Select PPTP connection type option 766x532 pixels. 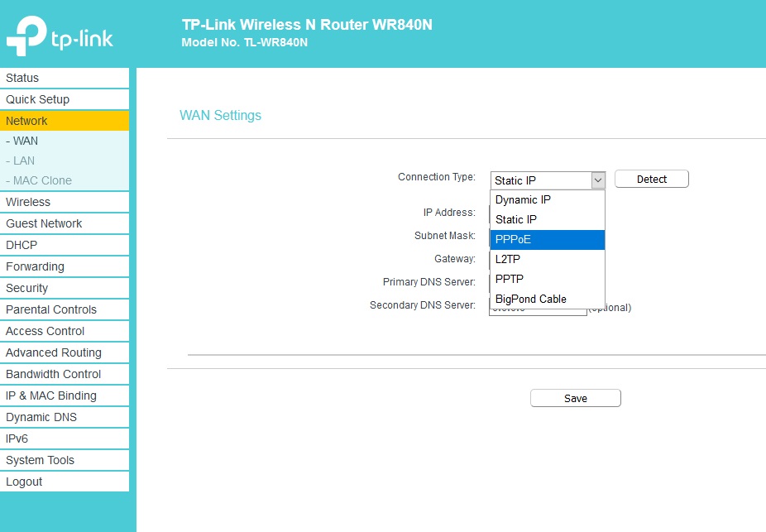(x=548, y=280)
